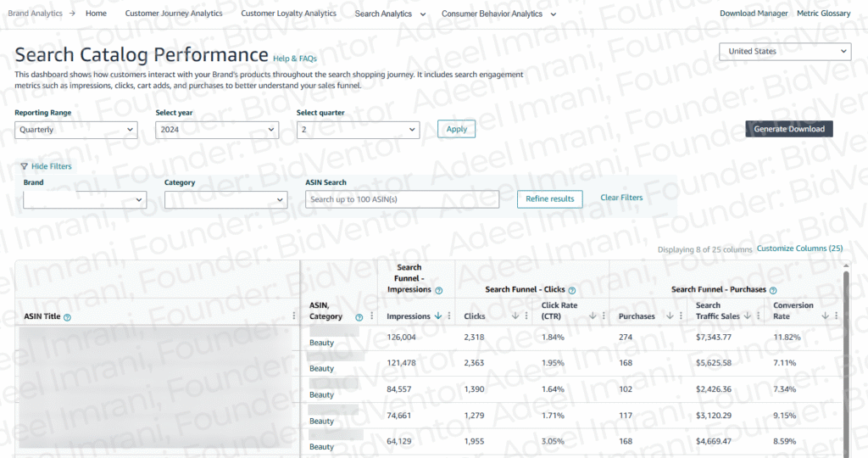The height and width of the screenshot is (458, 868).
Task: Open the Download Manager
Action: [x=754, y=14]
